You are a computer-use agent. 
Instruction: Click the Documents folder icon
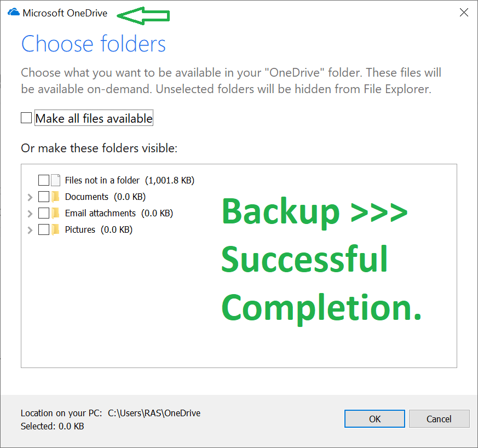[x=55, y=197]
